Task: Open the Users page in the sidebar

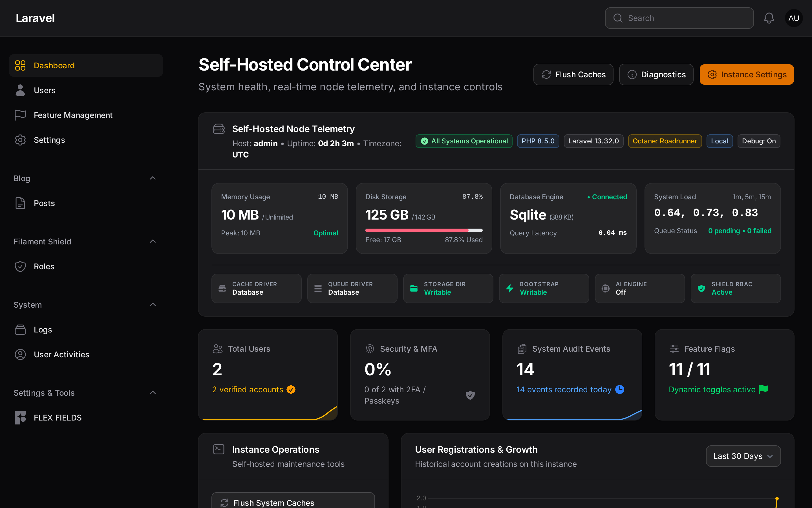Action: 86,90
